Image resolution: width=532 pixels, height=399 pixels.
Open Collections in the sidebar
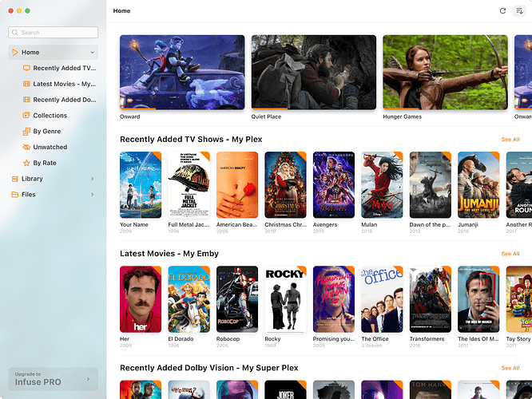[x=50, y=115]
